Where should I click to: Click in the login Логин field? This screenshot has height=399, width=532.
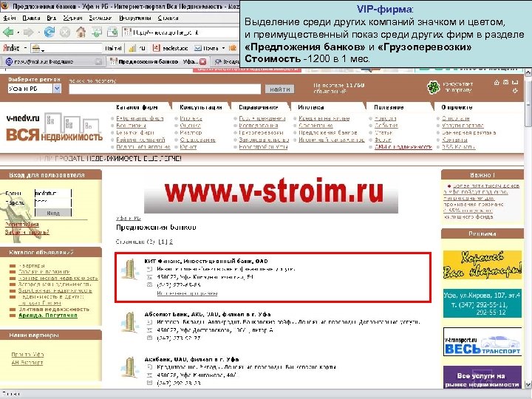click(53, 193)
